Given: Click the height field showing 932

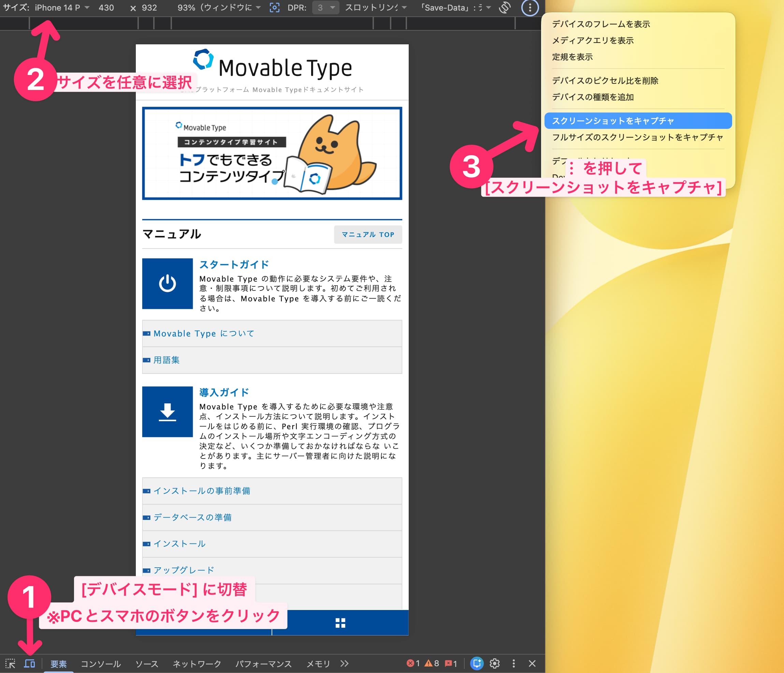Looking at the screenshot, I should click(x=149, y=8).
